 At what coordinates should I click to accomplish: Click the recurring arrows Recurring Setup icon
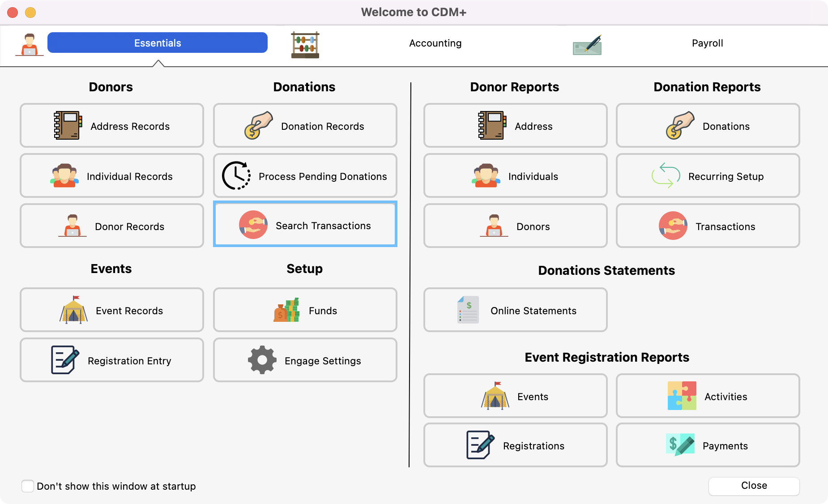click(x=666, y=176)
